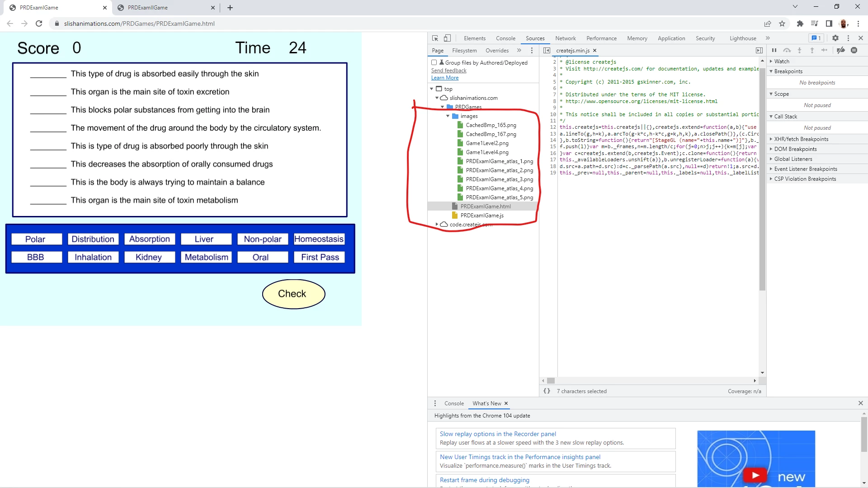This screenshot has height=488, width=868.
Task: Click the Learn More link
Action: pos(444,78)
